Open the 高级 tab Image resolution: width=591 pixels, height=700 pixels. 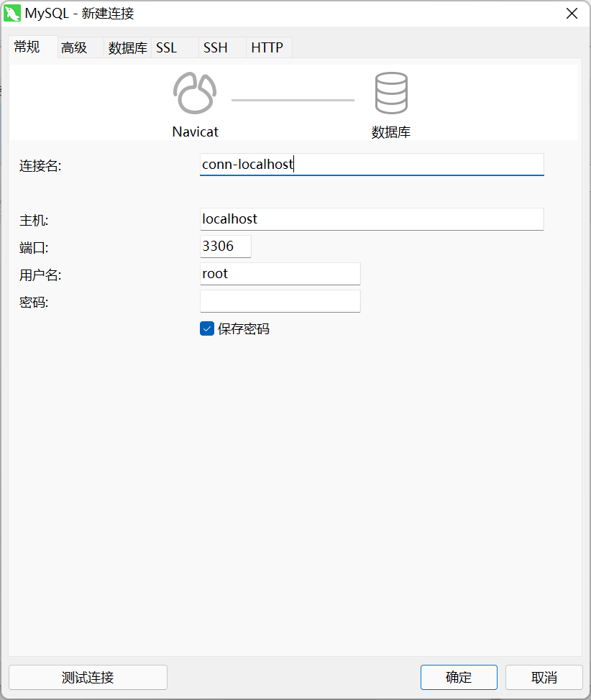click(81, 47)
